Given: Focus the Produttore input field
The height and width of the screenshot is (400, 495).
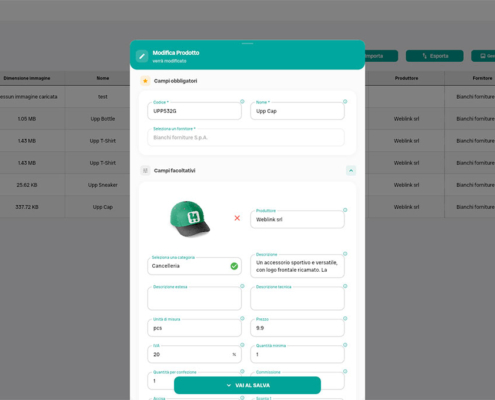Looking at the screenshot, I should pos(297,219).
